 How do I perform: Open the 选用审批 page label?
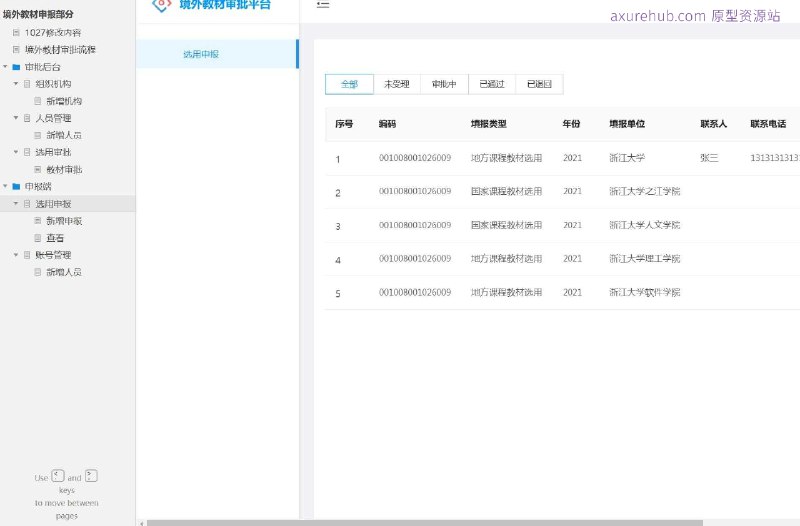coord(53,152)
